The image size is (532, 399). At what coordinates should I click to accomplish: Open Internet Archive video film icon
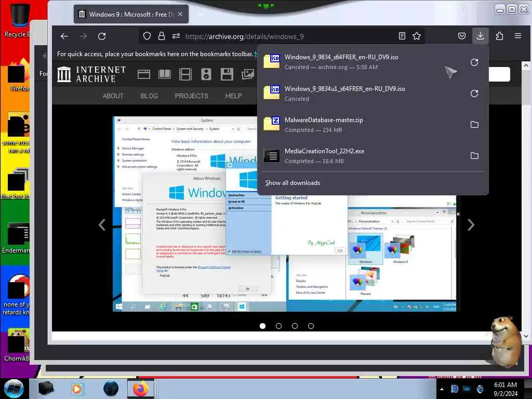coord(185,74)
